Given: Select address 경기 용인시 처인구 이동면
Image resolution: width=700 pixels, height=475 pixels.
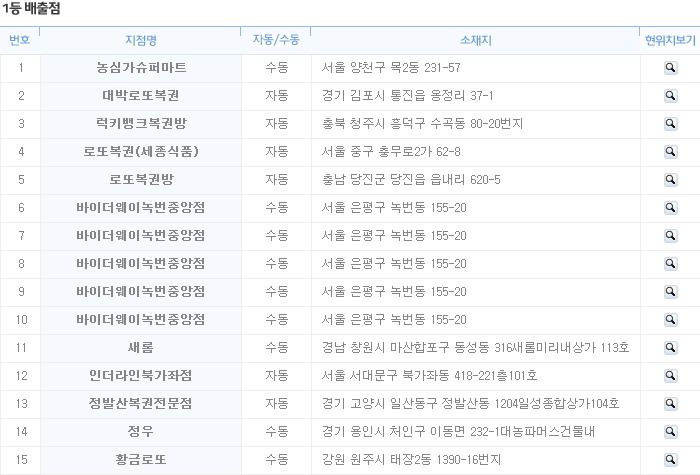Looking at the screenshot, I should point(458,432).
